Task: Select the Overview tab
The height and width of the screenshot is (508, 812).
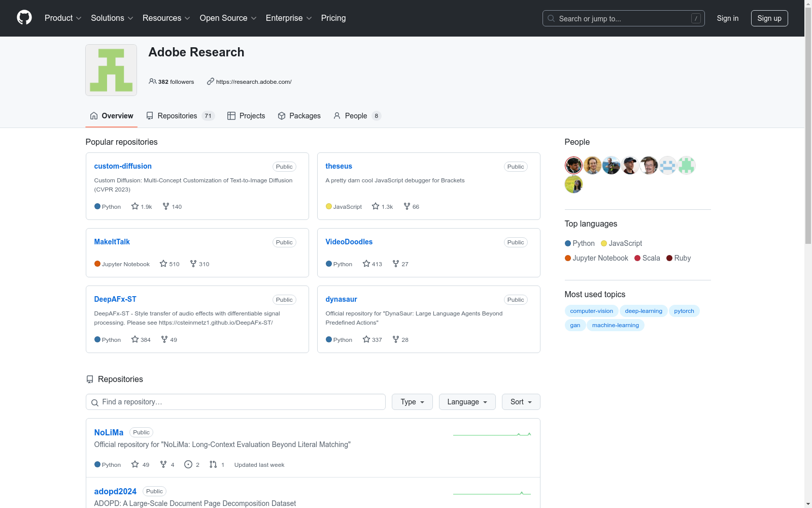Action: click(112, 116)
